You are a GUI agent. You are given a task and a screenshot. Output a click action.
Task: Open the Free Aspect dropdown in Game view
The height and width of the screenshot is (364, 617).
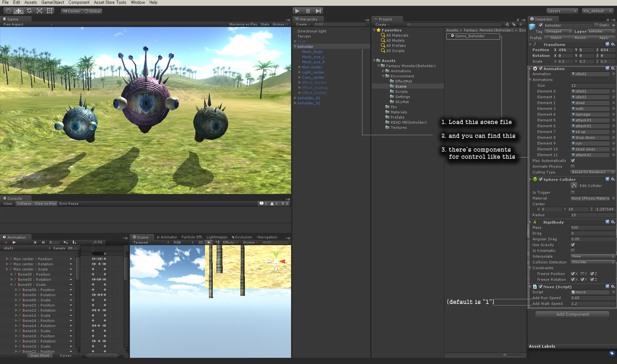pyautogui.click(x=27, y=24)
